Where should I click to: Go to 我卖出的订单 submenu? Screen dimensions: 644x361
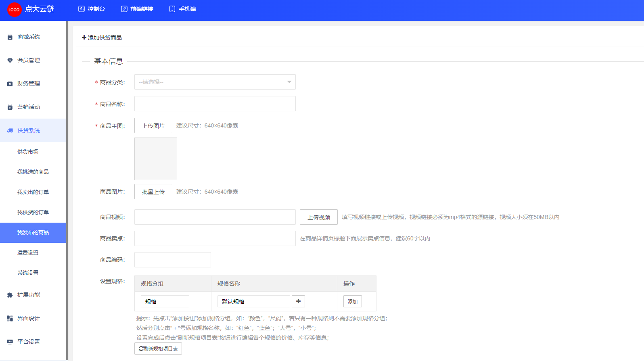coord(33,192)
